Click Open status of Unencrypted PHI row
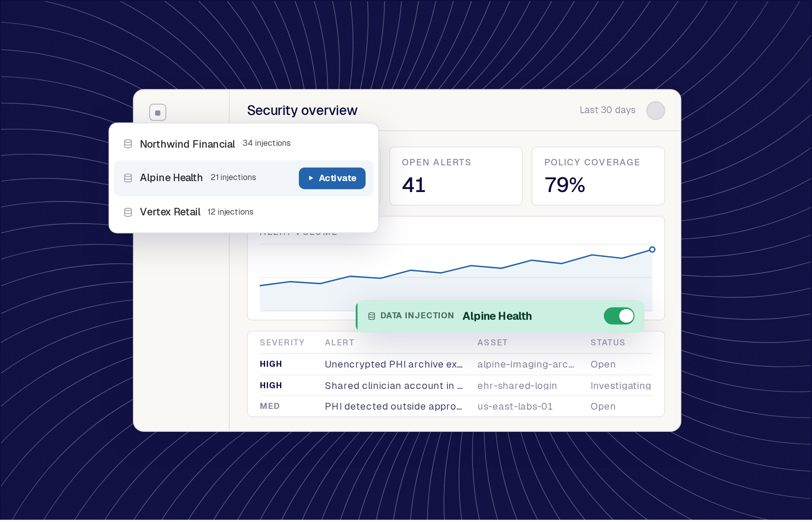The height and width of the screenshot is (522, 812). pos(603,365)
